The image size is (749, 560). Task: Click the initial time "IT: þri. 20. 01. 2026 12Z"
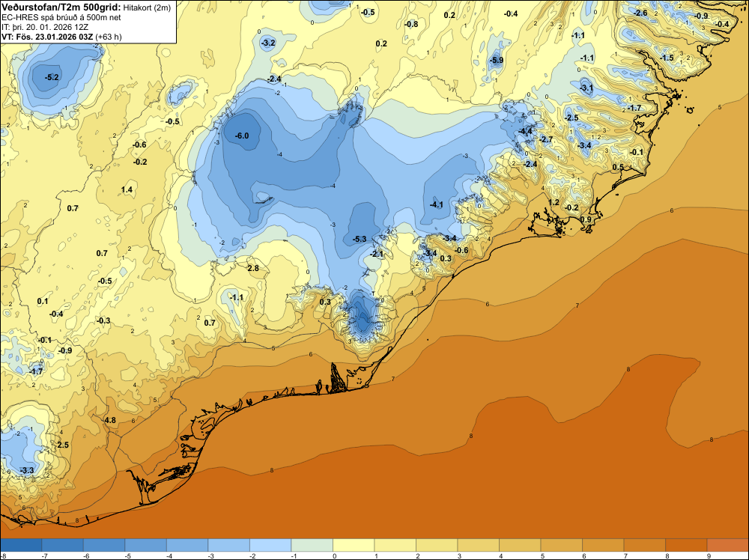click(x=45, y=27)
